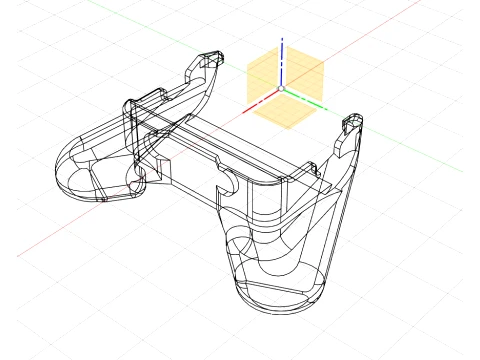Select the round bottom of the right grip handle

click(x=279, y=289)
